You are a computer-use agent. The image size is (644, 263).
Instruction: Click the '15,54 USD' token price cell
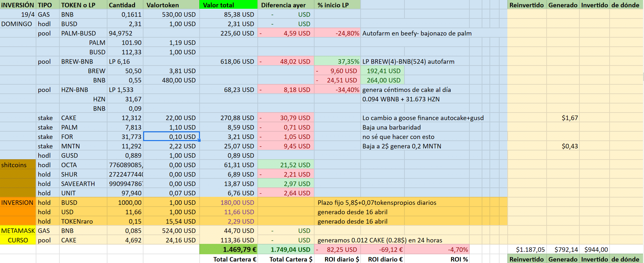coord(171,221)
